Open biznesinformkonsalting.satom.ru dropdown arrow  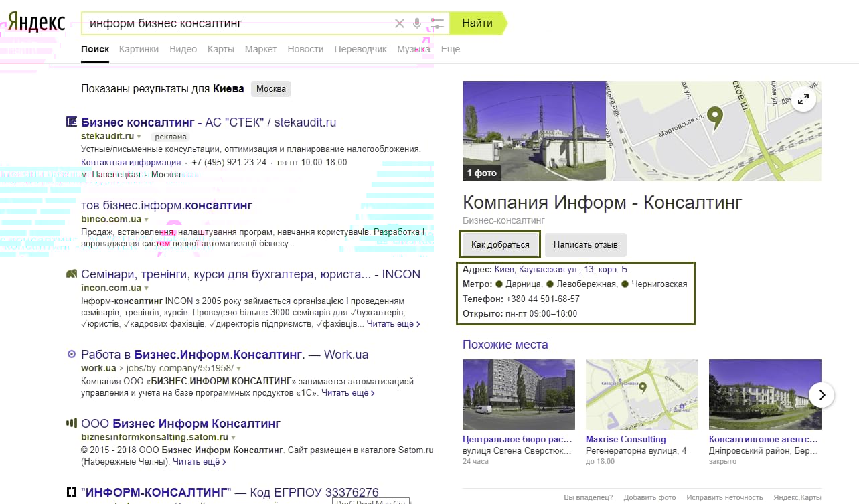click(234, 438)
